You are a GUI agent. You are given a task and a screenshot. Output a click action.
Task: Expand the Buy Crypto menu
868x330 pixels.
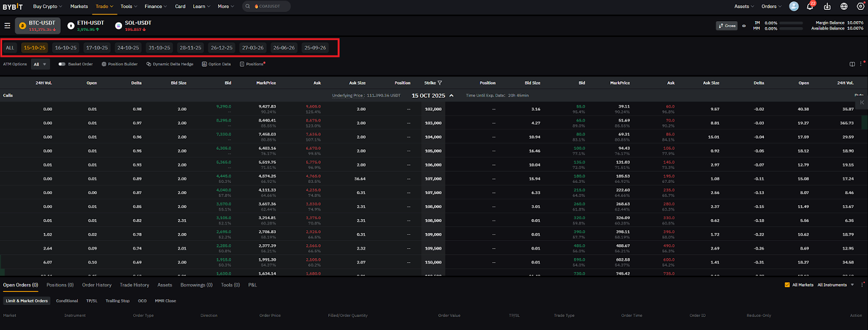47,7
